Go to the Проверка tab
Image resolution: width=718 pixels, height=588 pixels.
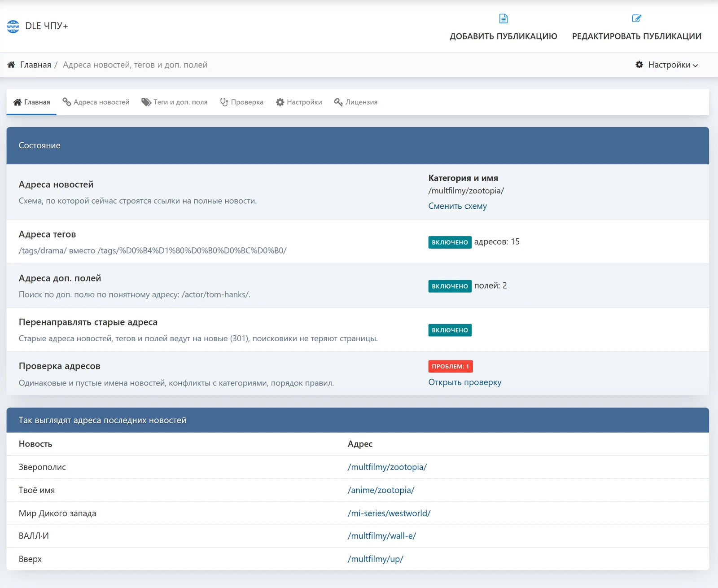click(242, 102)
